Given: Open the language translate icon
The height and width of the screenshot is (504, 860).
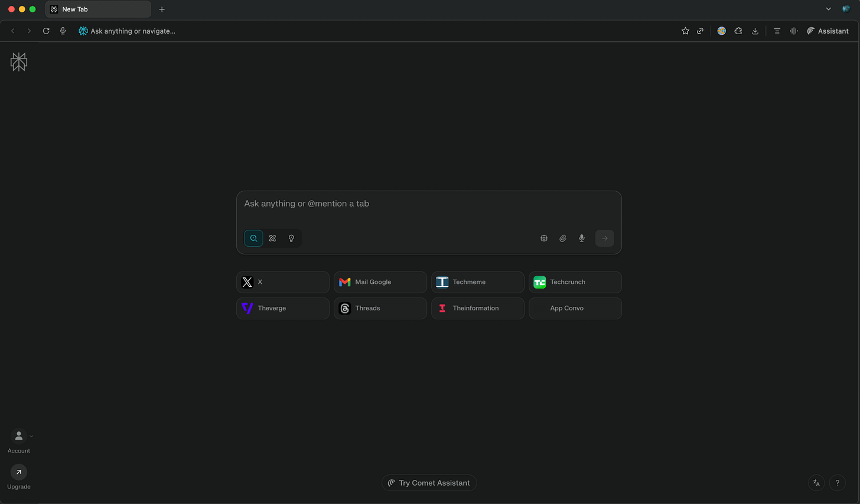Looking at the screenshot, I should coord(816,483).
